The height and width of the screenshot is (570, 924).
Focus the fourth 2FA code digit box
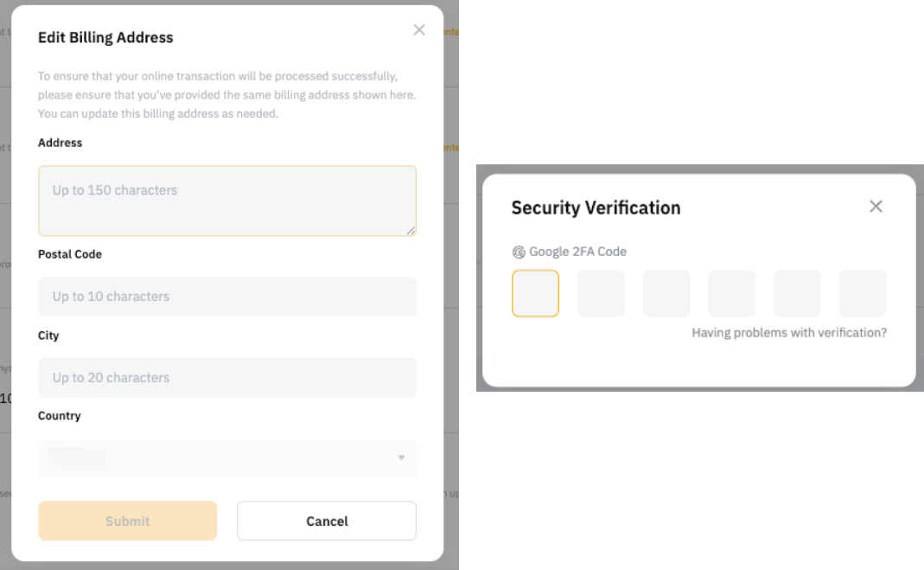pos(732,293)
